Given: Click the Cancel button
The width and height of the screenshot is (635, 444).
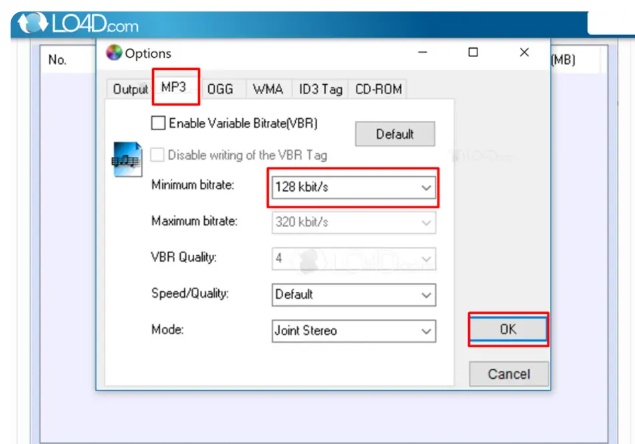Looking at the screenshot, I should pyautogui.click(x=508, y=374).
